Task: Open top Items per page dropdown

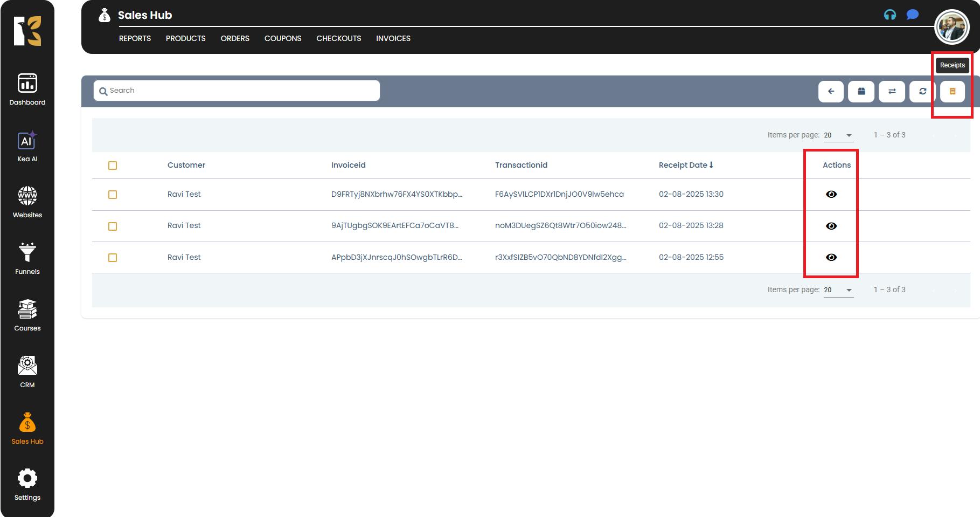Action: 838,135
